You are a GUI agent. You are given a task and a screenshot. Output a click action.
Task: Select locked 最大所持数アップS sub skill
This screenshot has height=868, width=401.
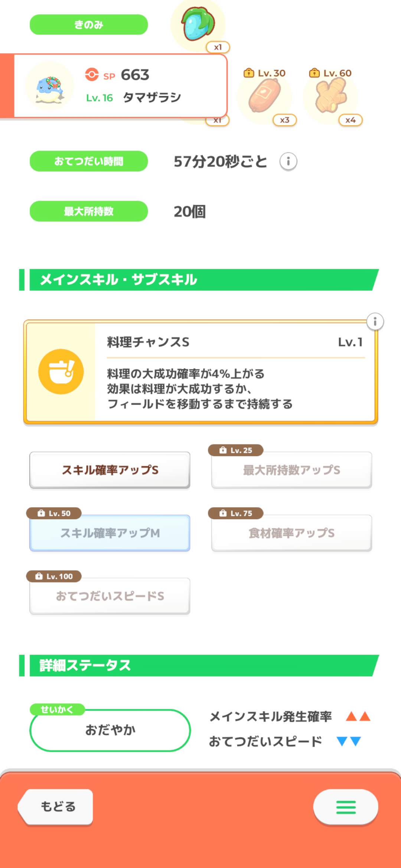[x=291, y=470]
